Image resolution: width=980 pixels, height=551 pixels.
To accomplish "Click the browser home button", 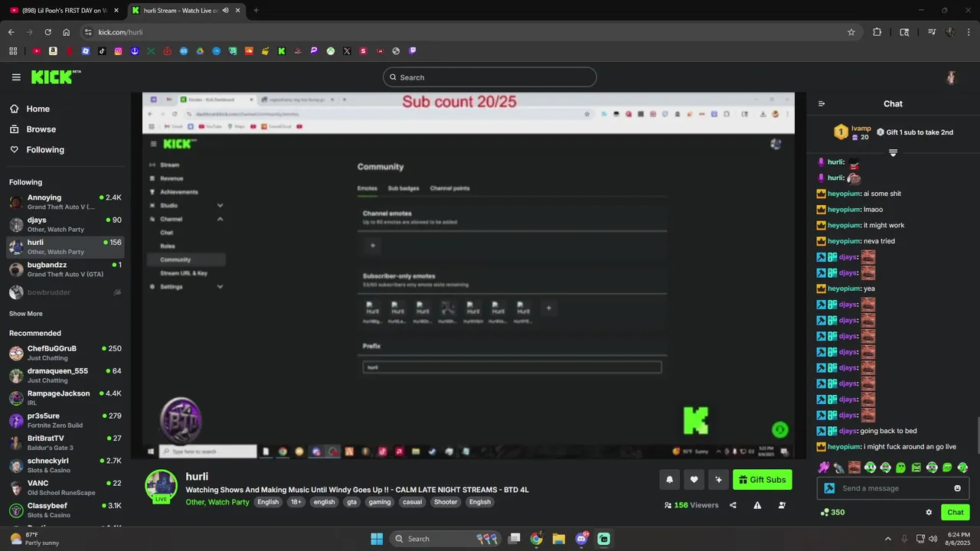I will coord(67,32).
